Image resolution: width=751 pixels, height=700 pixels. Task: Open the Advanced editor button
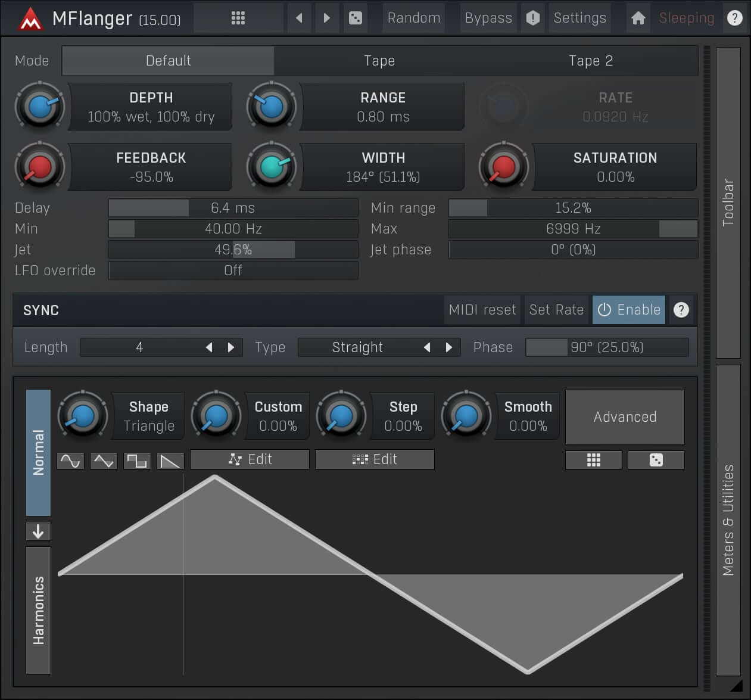point(624,417)
